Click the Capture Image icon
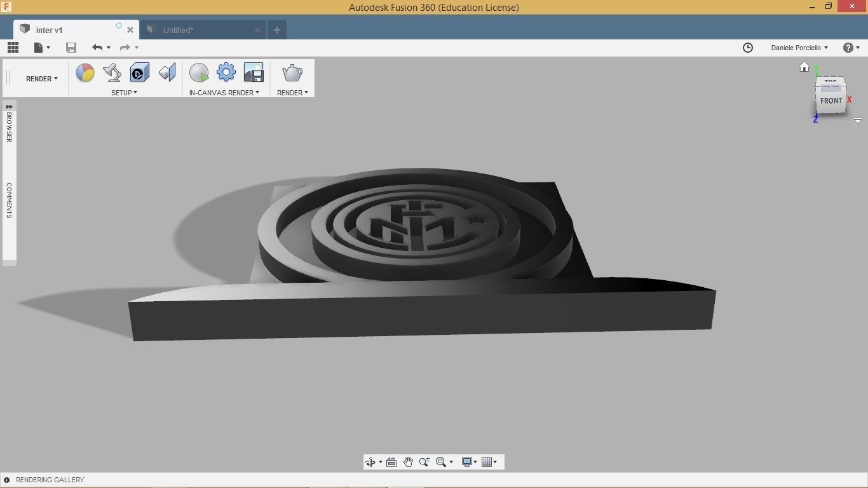This screenshot has width=868, height=488. pyautogui.click(x=254, y=72)
